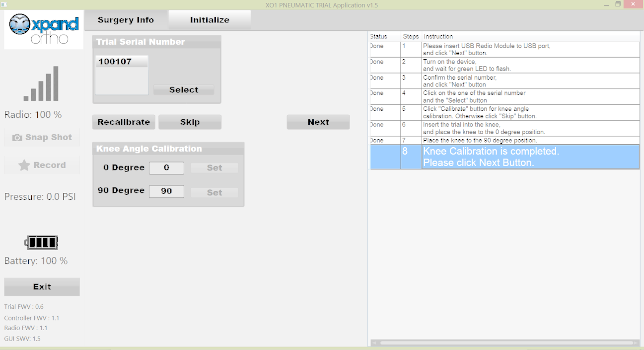Click the Xpand Ortho logo
Viewport: 644px width, 350px height.
click(x=44, y=30)
